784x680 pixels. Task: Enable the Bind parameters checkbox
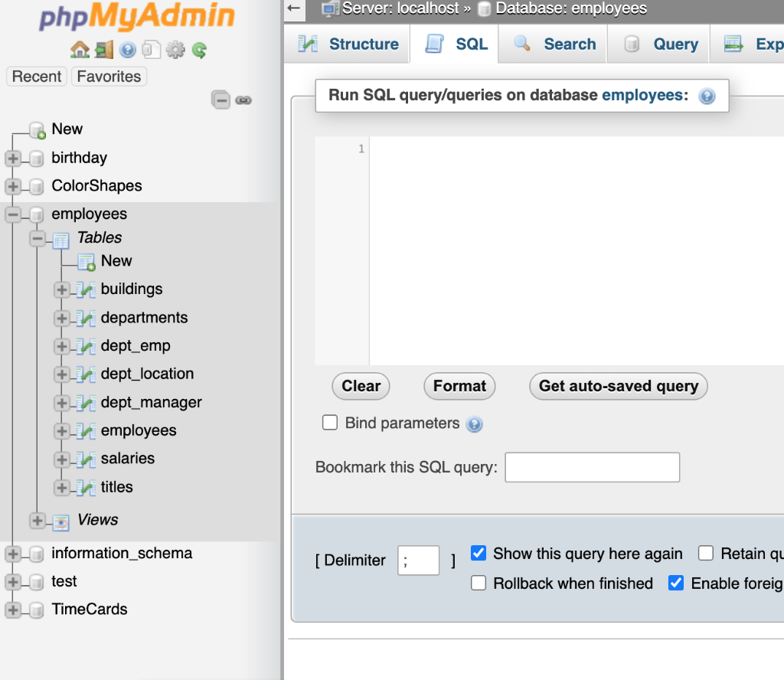tap(329, 422)
